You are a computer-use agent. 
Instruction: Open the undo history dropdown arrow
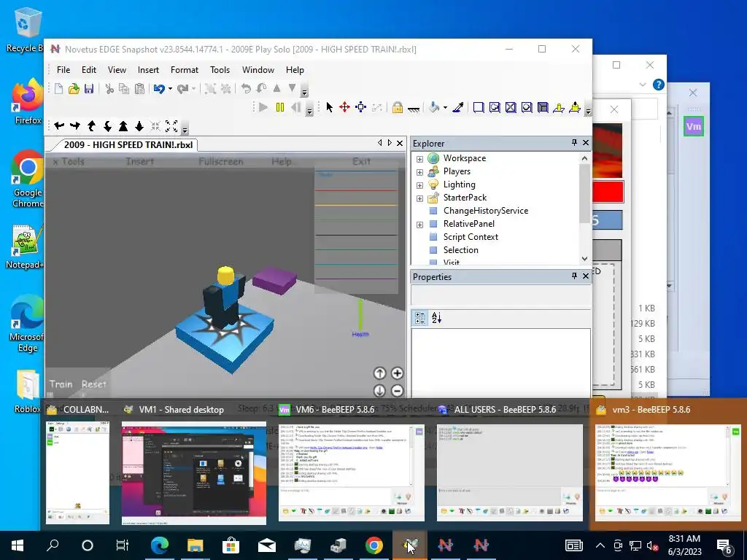click(170, 88)
